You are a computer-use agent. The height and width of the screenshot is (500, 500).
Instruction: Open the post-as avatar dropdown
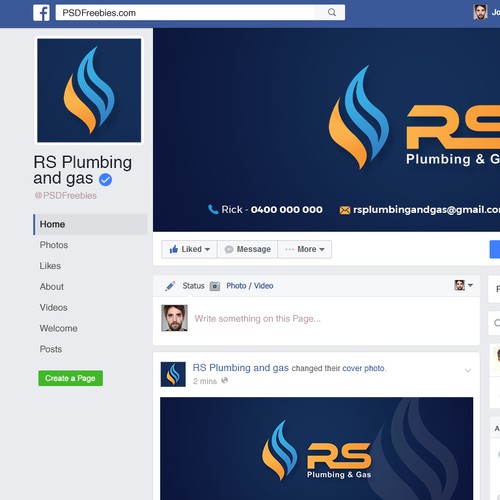tap(464, 285)
